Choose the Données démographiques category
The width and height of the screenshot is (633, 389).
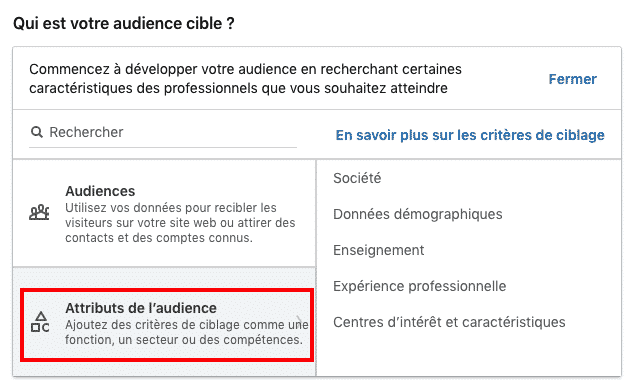(417, 214)
